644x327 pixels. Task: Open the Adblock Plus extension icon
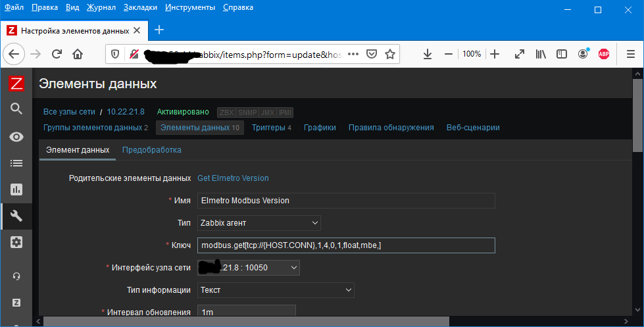coord(603,54)
